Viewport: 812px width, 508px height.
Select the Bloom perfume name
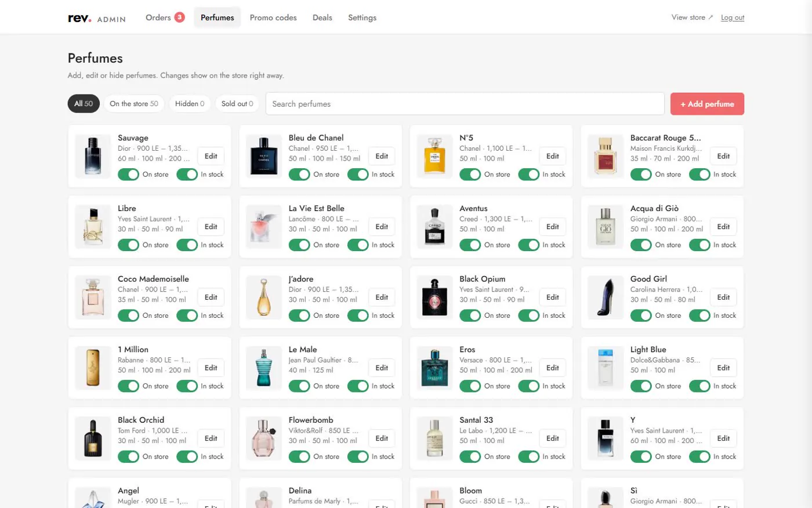470,491
